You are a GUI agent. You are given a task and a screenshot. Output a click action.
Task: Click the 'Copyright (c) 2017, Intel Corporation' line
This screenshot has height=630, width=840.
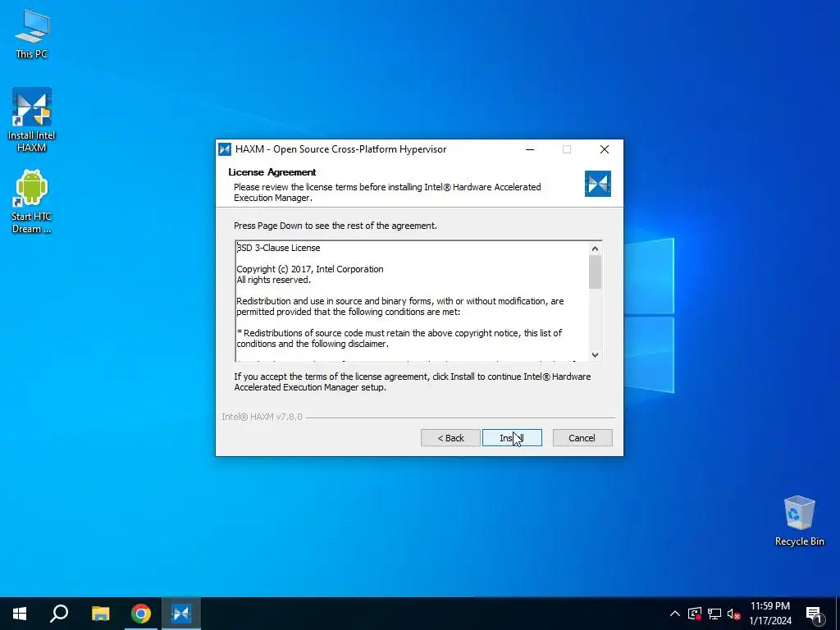[310, 269]
